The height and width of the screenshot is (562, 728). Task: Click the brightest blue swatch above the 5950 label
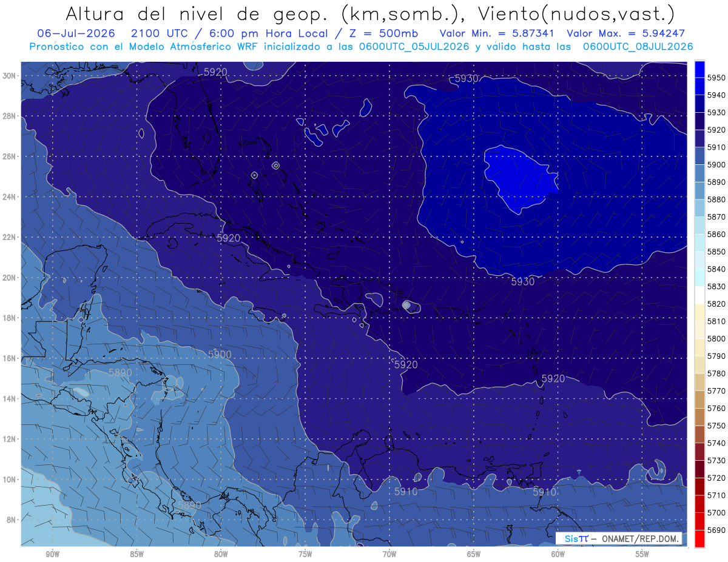pos(699,69)
